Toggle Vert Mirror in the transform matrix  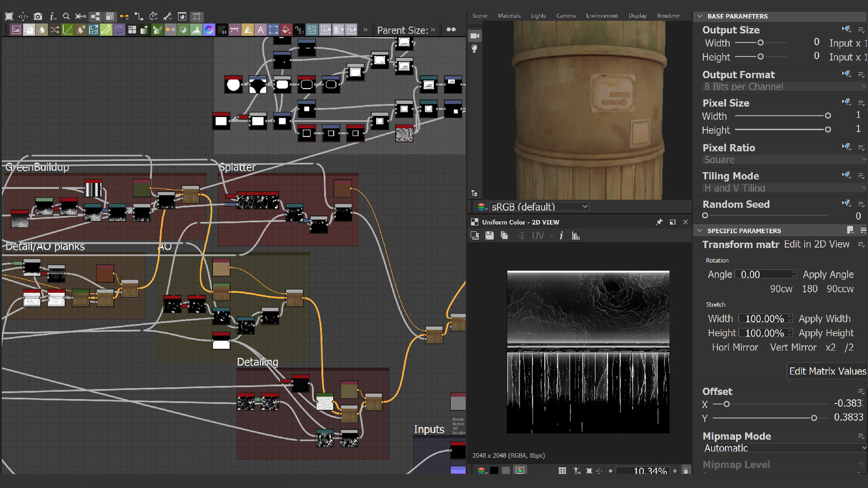[x=793, y=347]
